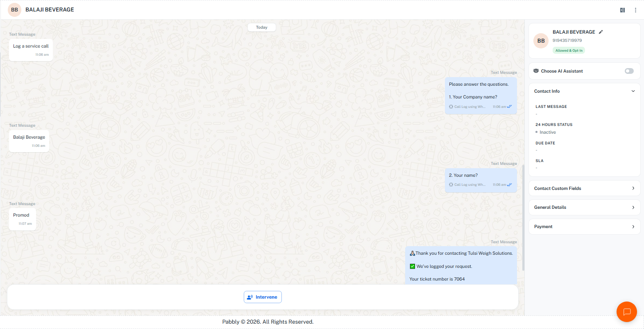The height and width of the screenshot is (329, 644).
Task: Click the chat scrollbar thumb
Action: point(523,217)
